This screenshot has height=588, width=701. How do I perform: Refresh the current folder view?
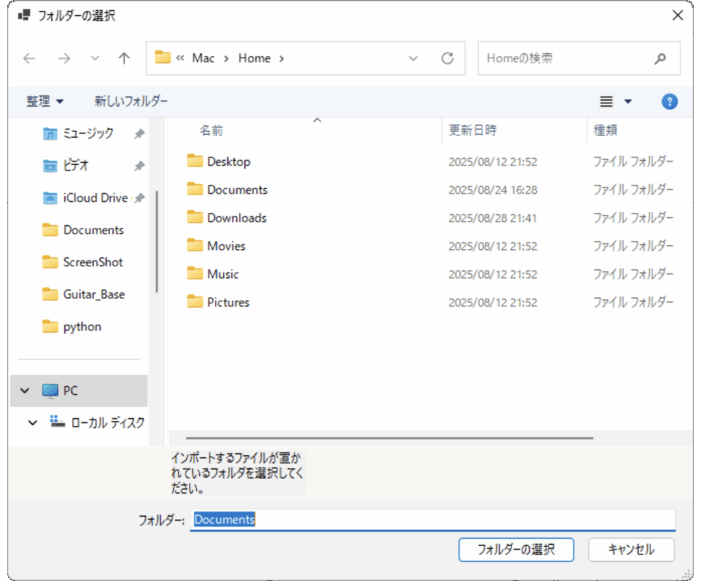point(448,58)
